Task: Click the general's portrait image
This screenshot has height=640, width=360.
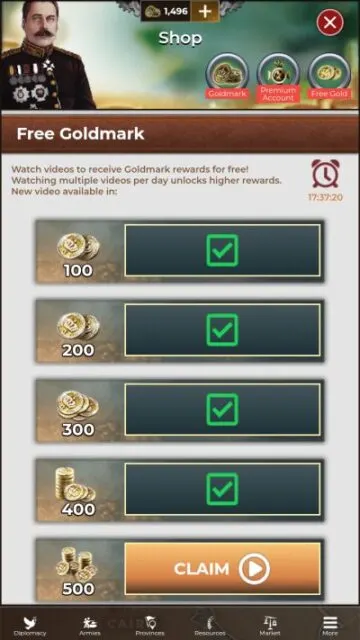Action: 48,55
